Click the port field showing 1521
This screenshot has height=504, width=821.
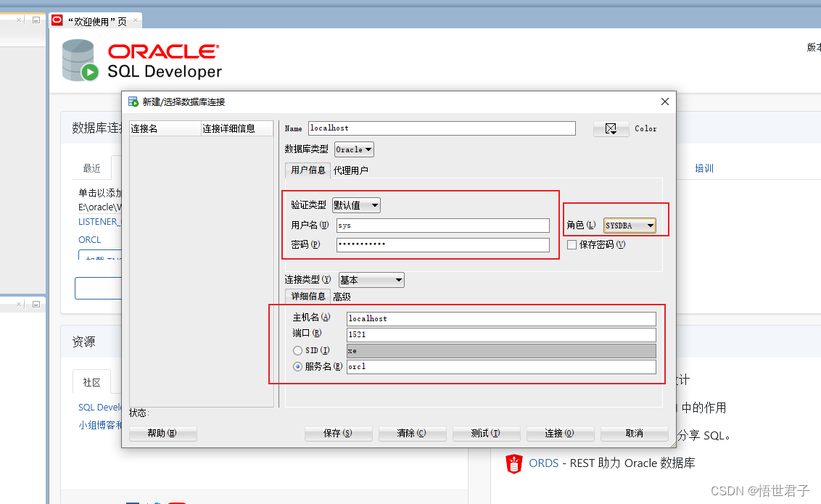tap(501, 334)
